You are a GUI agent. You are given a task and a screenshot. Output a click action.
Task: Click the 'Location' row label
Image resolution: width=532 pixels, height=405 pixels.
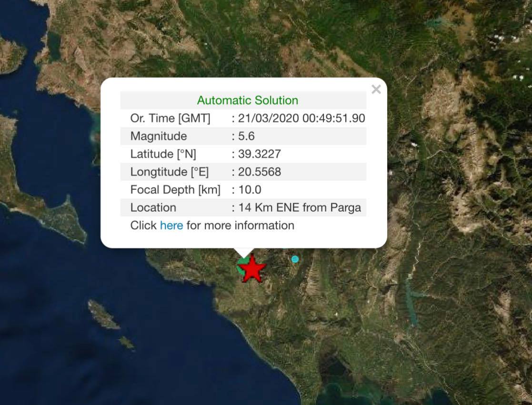coord(153,207)
